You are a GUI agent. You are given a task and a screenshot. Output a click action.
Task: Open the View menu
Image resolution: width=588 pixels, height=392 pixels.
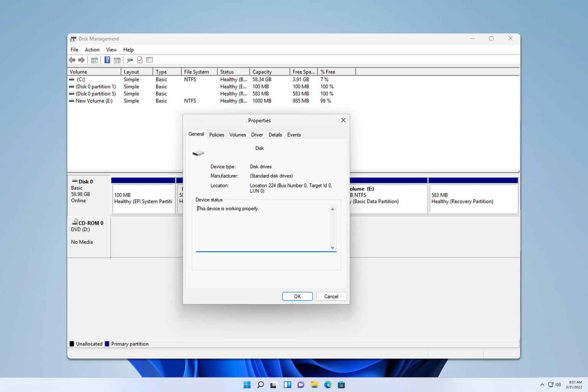111,50
